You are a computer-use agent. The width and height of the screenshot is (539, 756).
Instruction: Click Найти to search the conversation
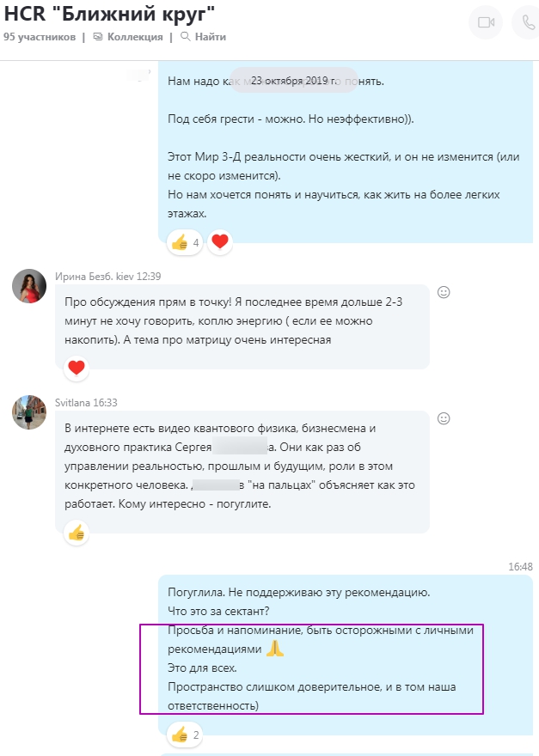[x=203, y=37]
